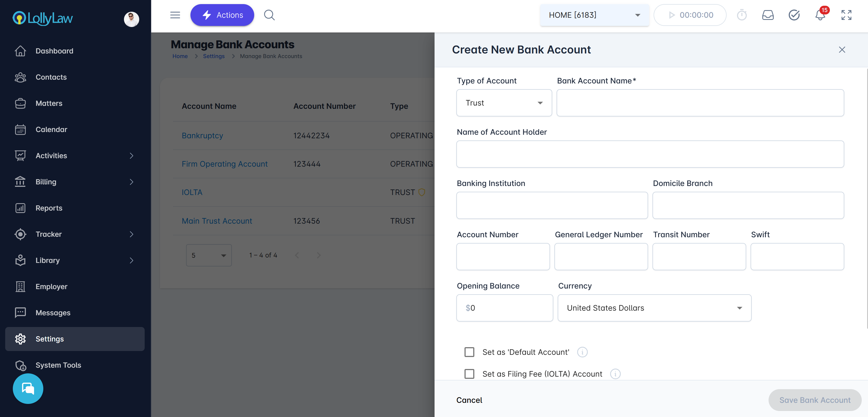Click the stopwatch timer icon

coord(742,15)
